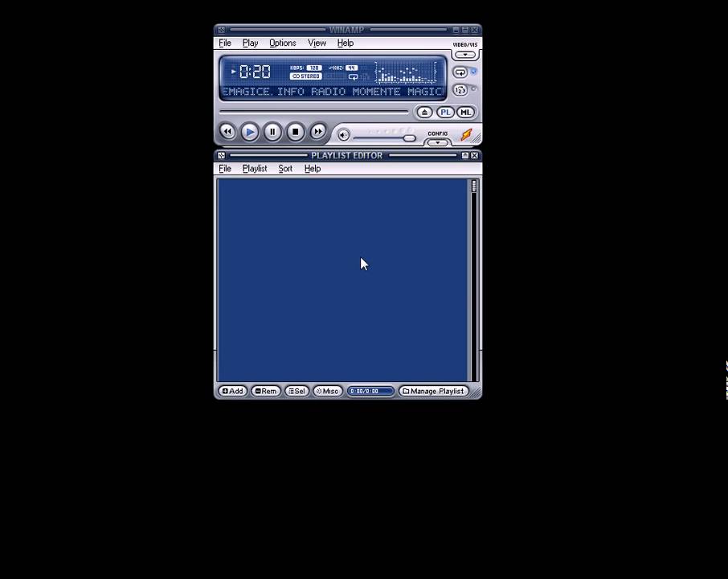The image size is (728, 579).
Task: Click the KBPS 128 bitrate readout
Action: click(x=305, y=68)
